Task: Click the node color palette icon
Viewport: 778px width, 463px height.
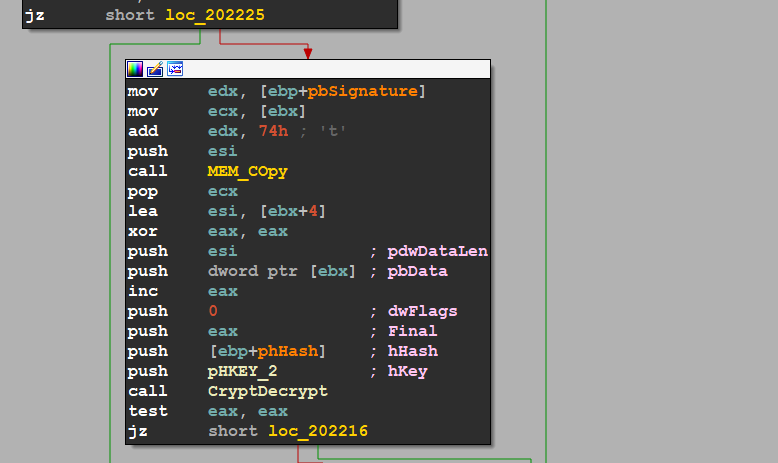Action: pyautogui.click(x=135, y=69)
